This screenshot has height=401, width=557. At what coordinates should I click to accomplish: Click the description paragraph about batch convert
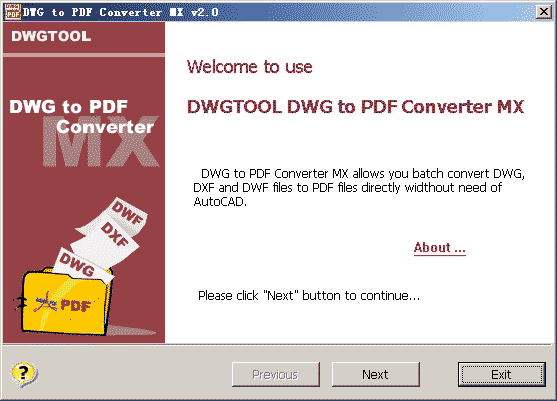click(359, 188)
